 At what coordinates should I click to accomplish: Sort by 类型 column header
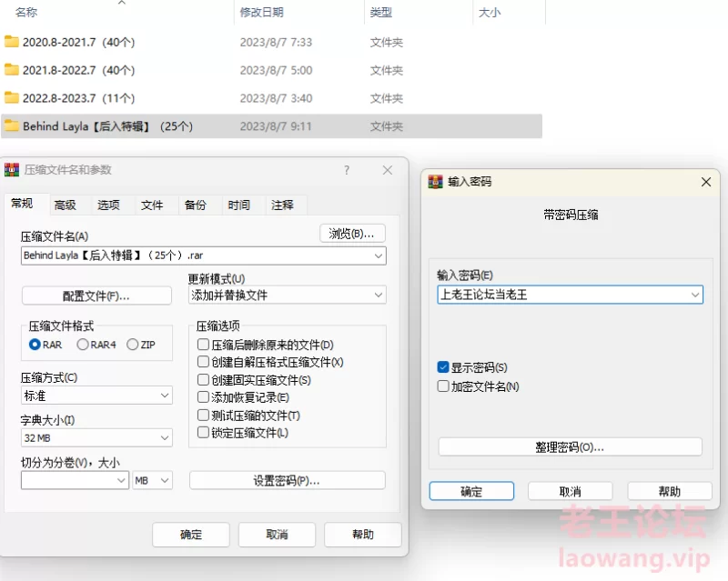tap(381, 12)
